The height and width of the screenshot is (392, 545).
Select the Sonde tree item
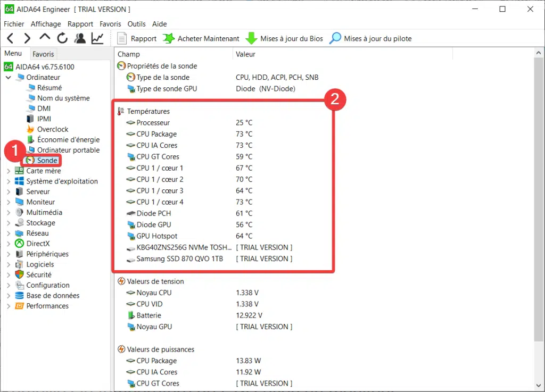47,161
